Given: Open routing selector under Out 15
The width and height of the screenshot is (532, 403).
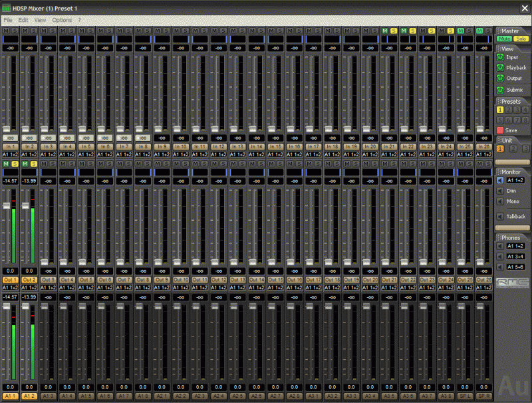Looking at the screenshot, I should (x=275, y=288).
